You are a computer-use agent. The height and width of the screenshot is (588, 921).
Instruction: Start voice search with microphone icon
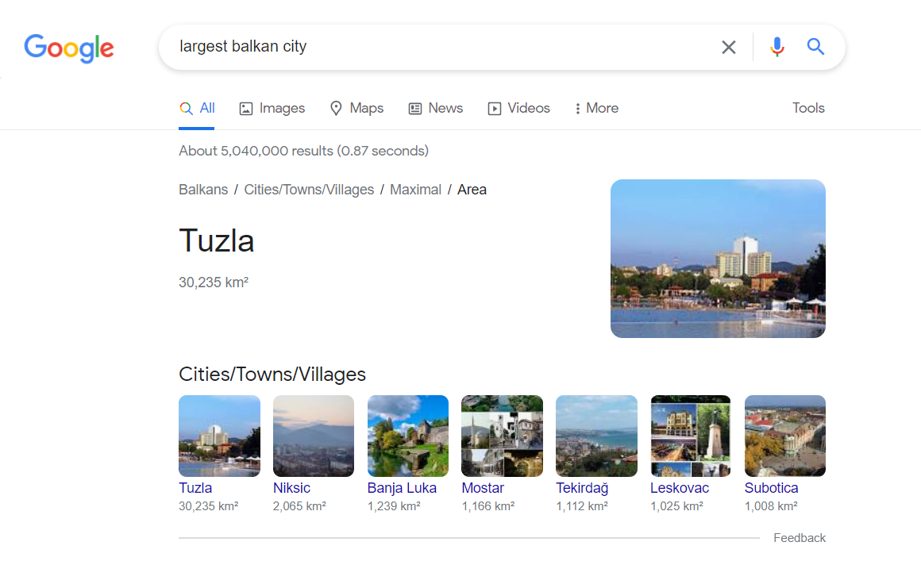coord(776,47)
